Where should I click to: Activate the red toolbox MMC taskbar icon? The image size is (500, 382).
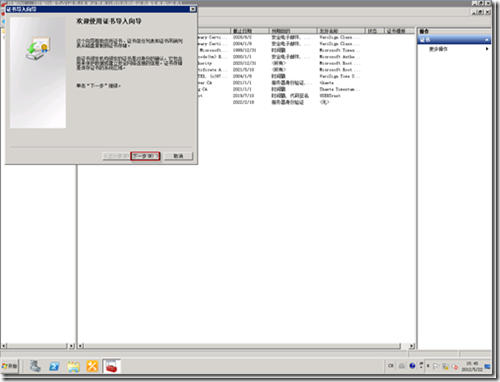pos(111,366)
